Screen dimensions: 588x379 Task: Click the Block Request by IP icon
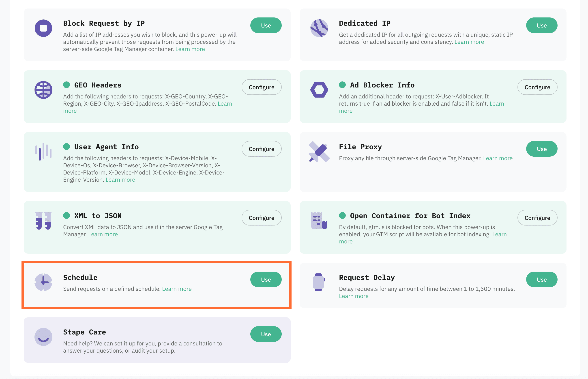click(43, 28)
